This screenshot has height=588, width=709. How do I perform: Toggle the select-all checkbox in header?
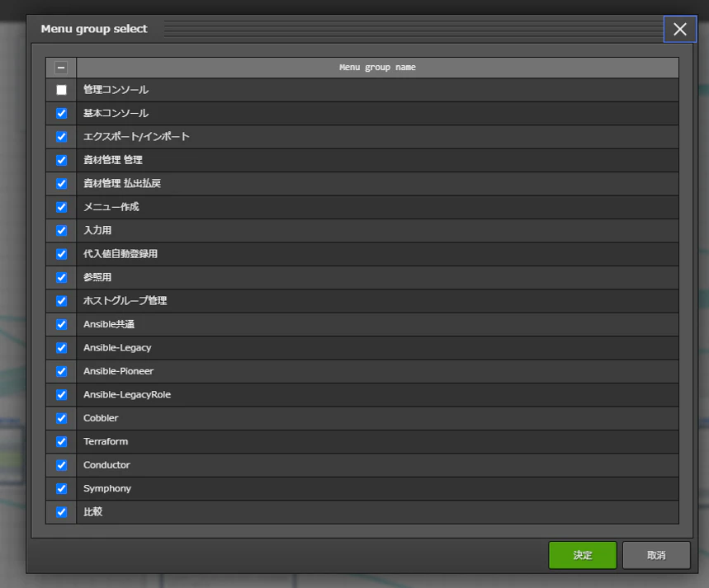coord(61,68)
